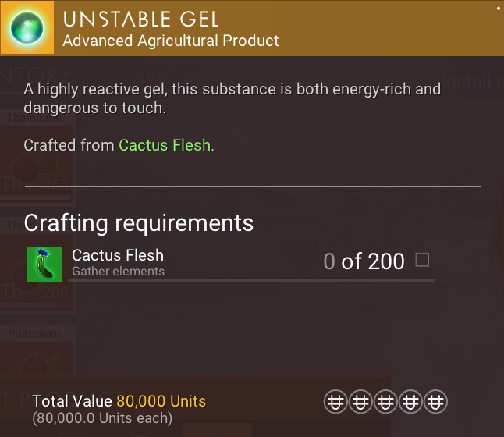Click the "80,000.0 Units each" price line
Screen dimensions: 504x437
click(x=102, y=418)
